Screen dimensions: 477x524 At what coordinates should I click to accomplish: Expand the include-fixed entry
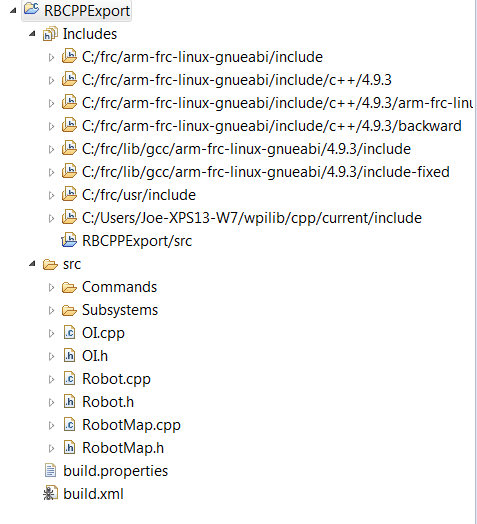51,172
